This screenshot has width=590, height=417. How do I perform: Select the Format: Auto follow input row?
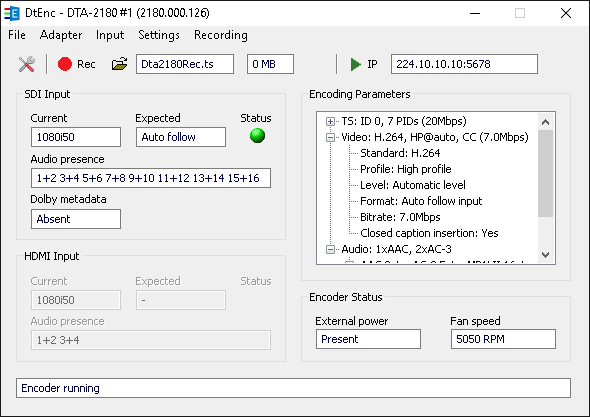click(421, 201)
